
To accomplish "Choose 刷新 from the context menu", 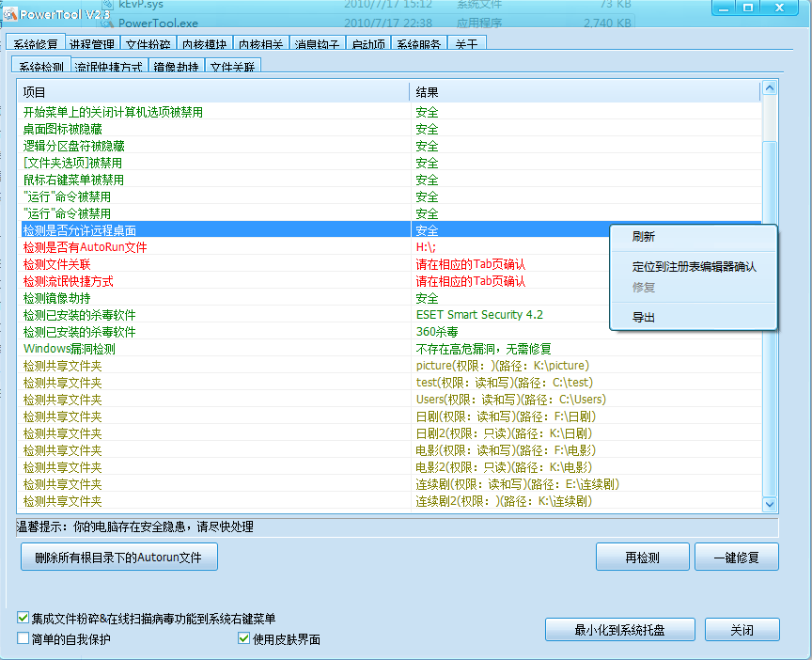I will [694, 237].
